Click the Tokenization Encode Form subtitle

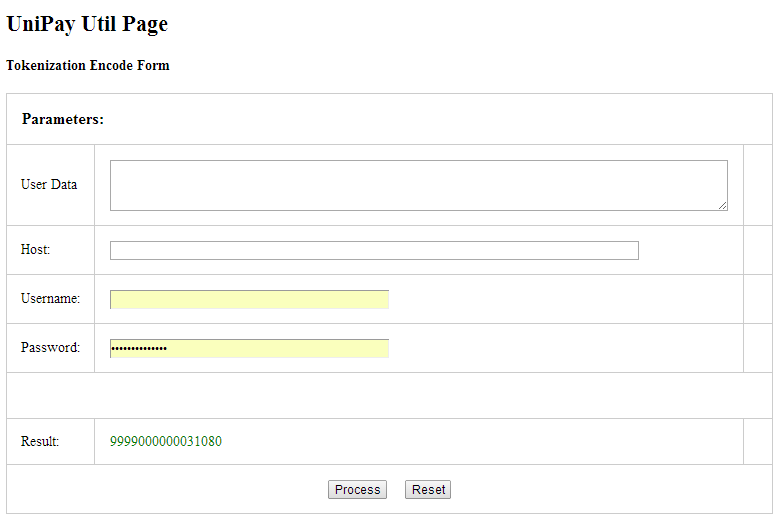point(88,65)
